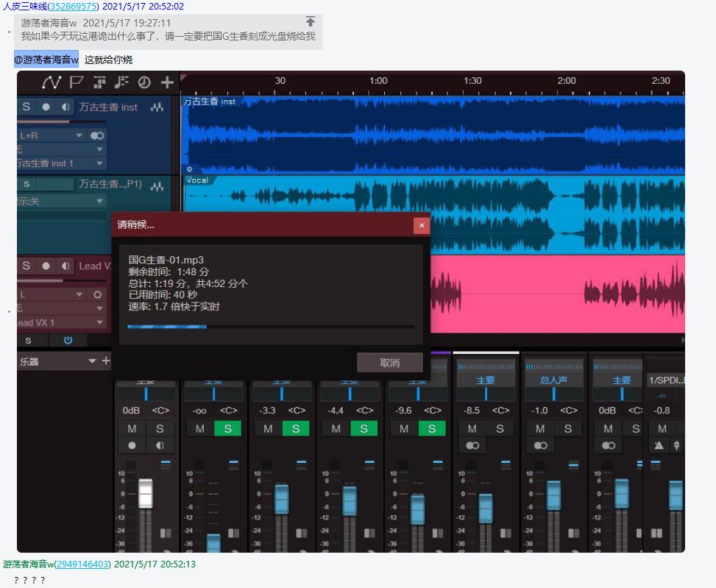
Task: Solo the 总人声 mixer channel
Action: click(x=567, y=429)
